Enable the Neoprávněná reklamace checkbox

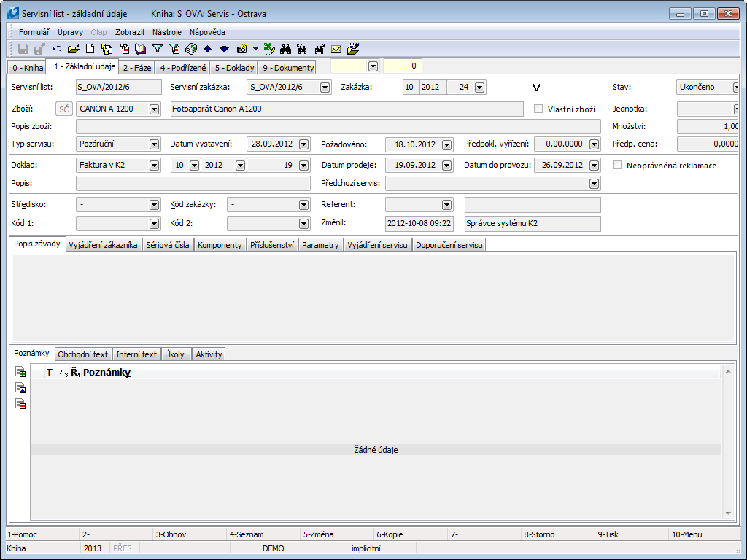618,166
